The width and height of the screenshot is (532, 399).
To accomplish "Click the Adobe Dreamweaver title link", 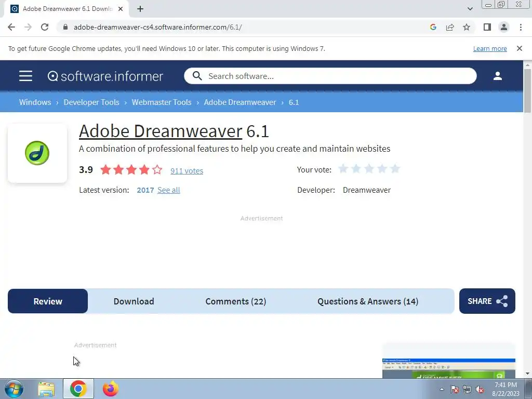I will (x=161, y=131).
